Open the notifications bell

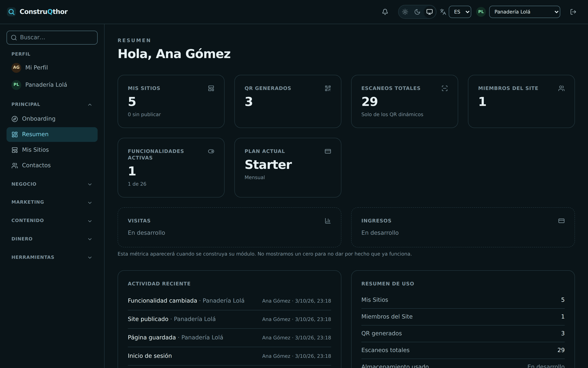385,12
